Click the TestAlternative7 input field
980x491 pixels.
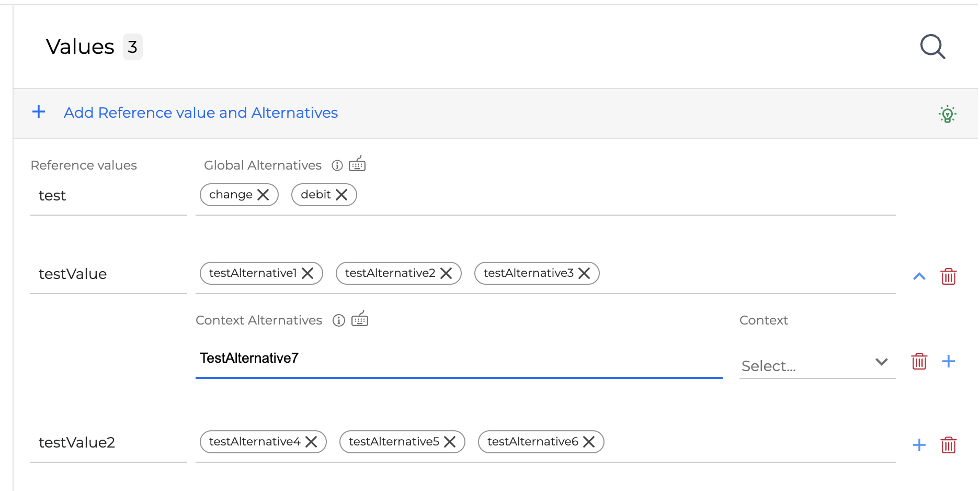click(458, 359)
